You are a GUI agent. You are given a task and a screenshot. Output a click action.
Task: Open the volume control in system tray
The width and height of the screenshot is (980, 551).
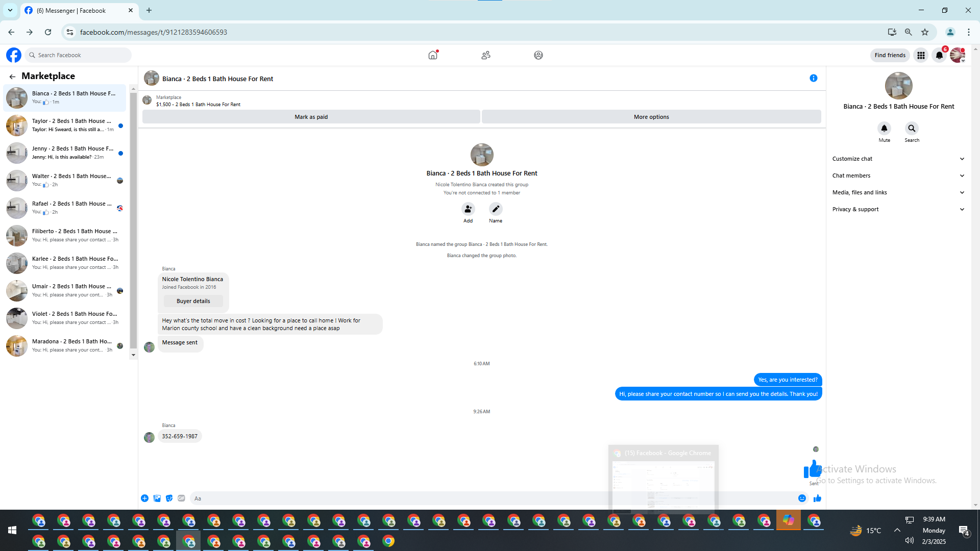tap(910, 540)
